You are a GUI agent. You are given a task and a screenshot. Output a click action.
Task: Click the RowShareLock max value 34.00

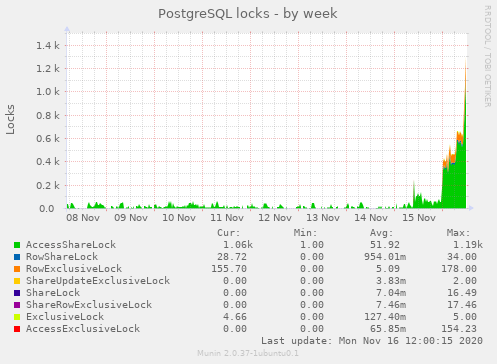pos(462,257)
